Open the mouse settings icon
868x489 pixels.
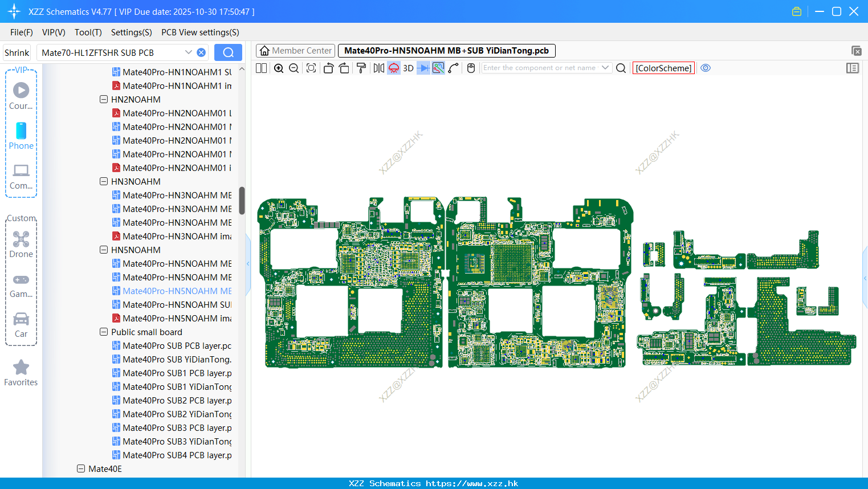tap(471, 68)
